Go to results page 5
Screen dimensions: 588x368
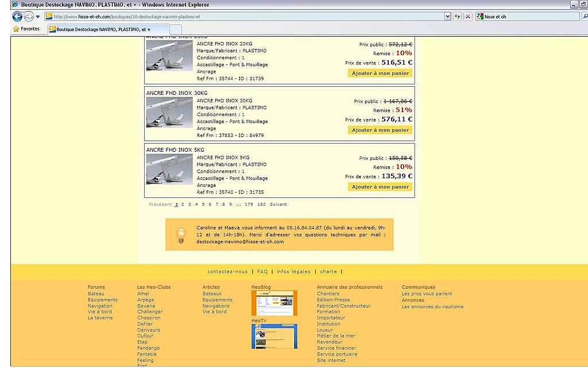click(203, 204)
